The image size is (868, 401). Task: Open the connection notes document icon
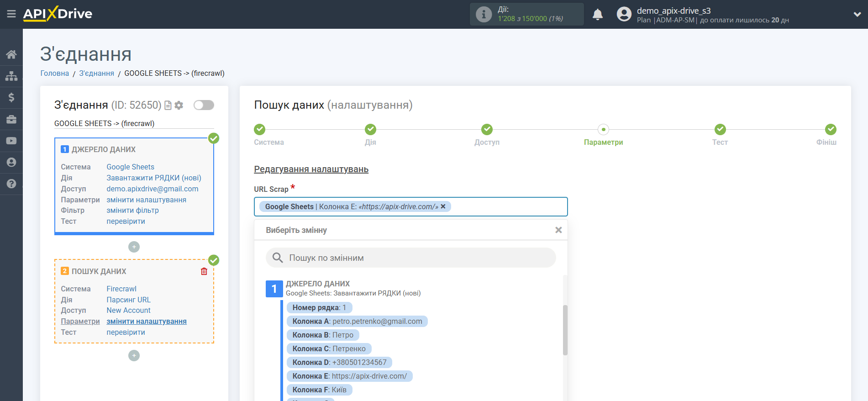pos(168,106)
